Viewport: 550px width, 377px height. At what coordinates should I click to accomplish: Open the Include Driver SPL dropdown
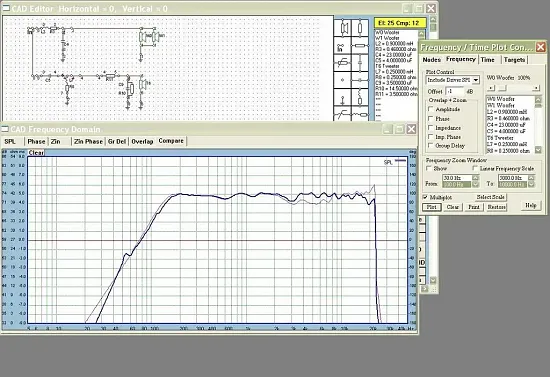476,80
